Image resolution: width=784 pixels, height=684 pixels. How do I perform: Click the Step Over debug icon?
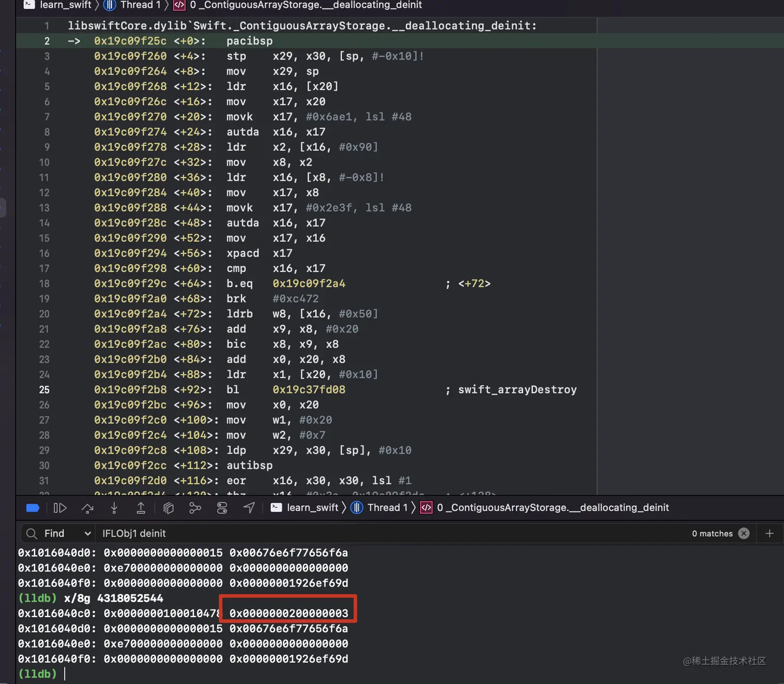click(x=88, y=508)
